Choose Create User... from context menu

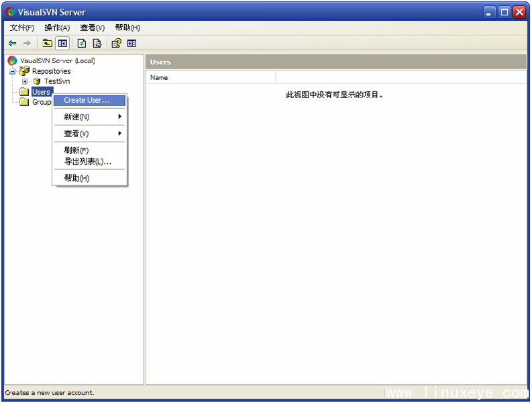(90, 100)
